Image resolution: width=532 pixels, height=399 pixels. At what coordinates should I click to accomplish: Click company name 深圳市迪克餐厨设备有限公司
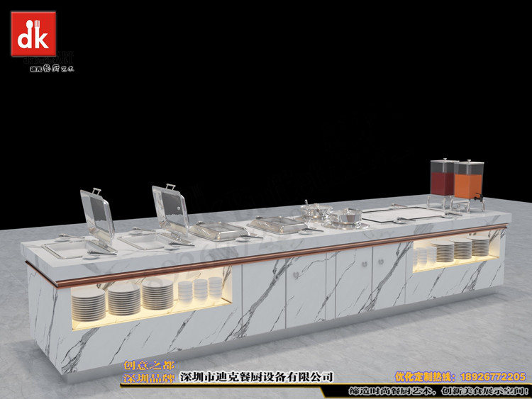(x=257, y=376)
